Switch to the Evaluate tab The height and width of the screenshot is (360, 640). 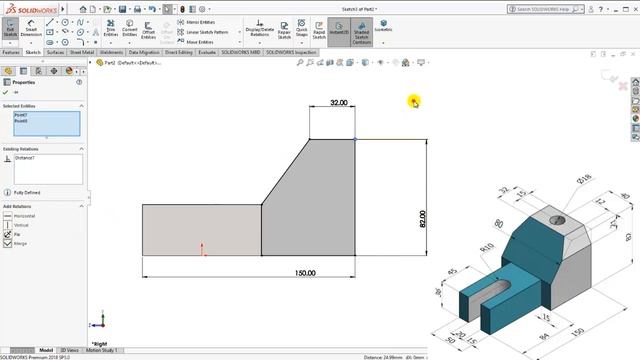207,53
